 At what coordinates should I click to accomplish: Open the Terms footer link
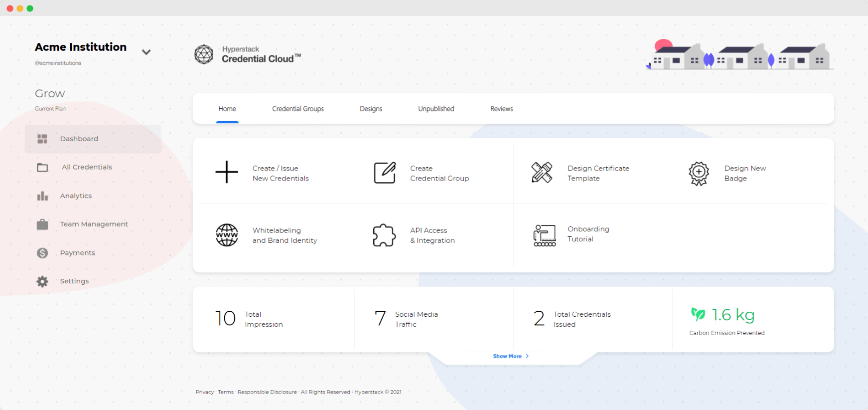tap(226, 392)
